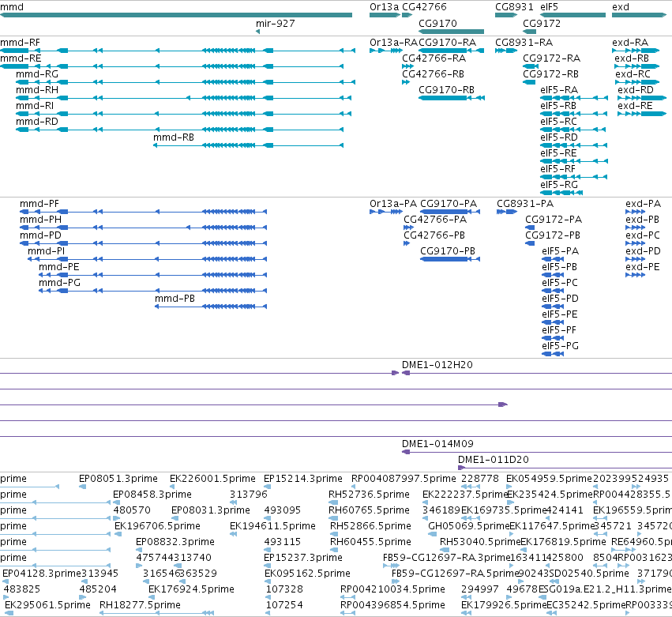
Task: Select EST EP08832.3prime
Action: 175,543
